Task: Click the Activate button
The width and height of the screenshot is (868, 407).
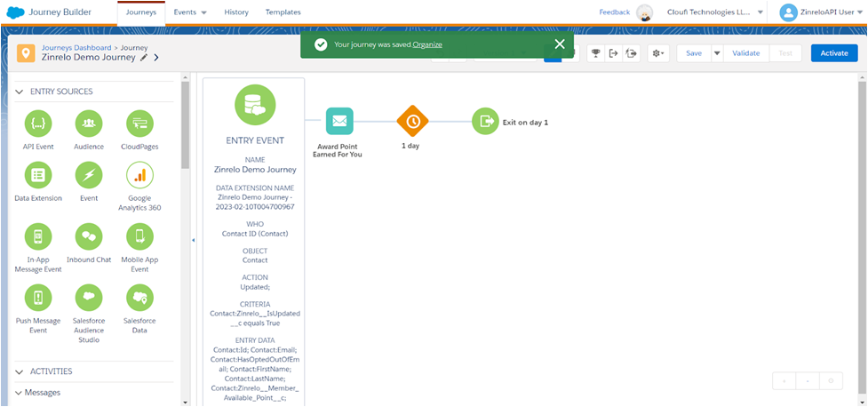Action: coord(834,53)
